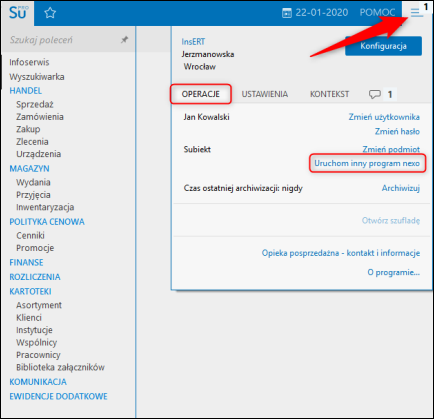Expand the EWIDENCJE DODATKOWE section
The image size is (434, 419).
(58, 397)
